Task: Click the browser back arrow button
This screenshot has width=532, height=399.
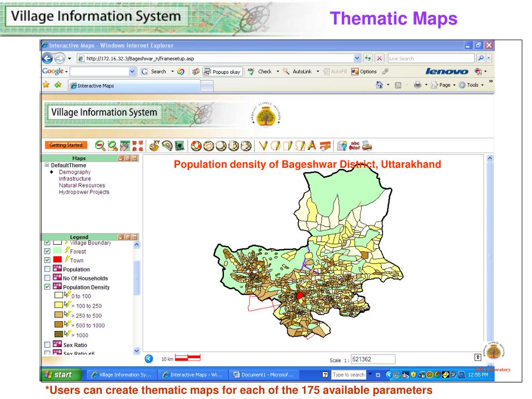Action: (x=47, y=58)
